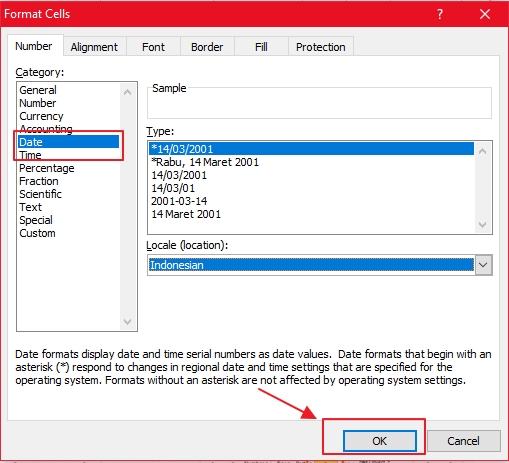Open the Protection tab

[x=321, y=47]
